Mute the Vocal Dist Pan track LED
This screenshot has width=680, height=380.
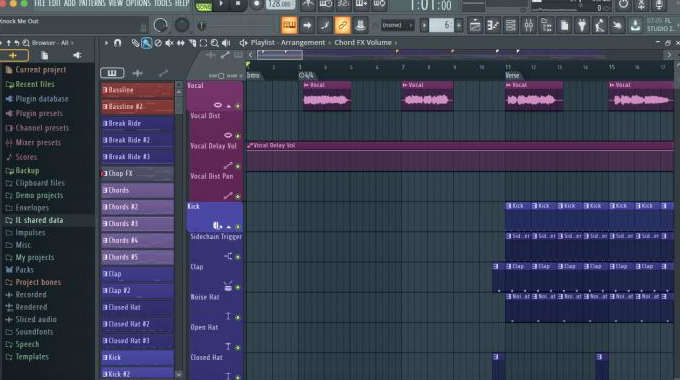238,197
